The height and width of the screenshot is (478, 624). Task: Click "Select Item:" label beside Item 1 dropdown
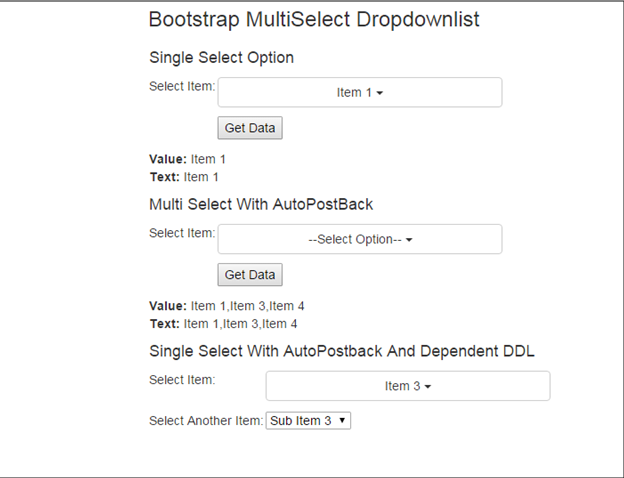182,86
